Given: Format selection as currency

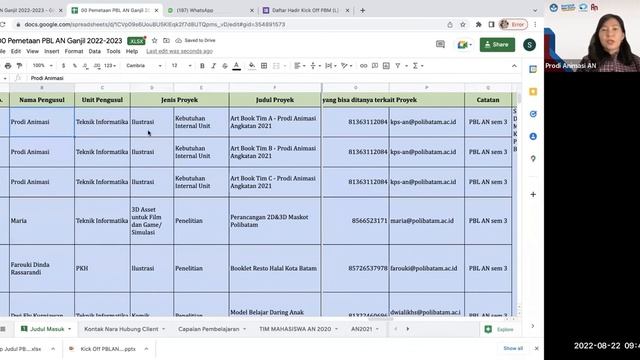Looking at the screenshot, I should coord(63,66).
